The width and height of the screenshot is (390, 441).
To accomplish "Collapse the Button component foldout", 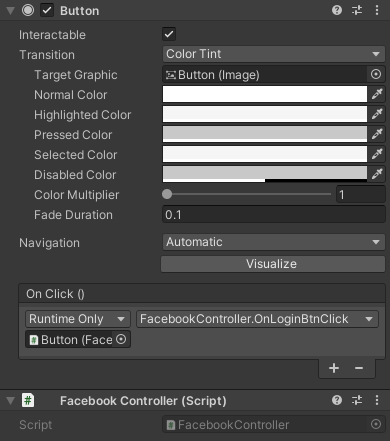I will (x=11, y=11).
